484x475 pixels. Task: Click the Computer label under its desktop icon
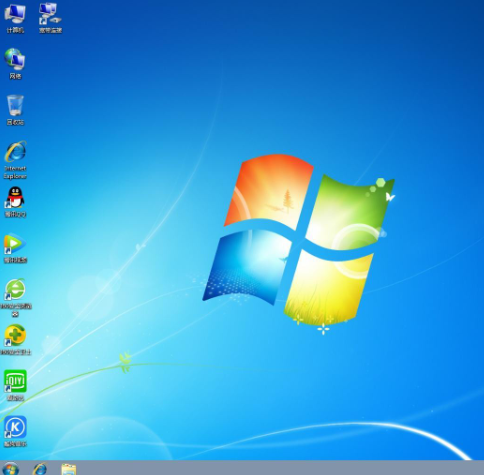click(15, 30)
